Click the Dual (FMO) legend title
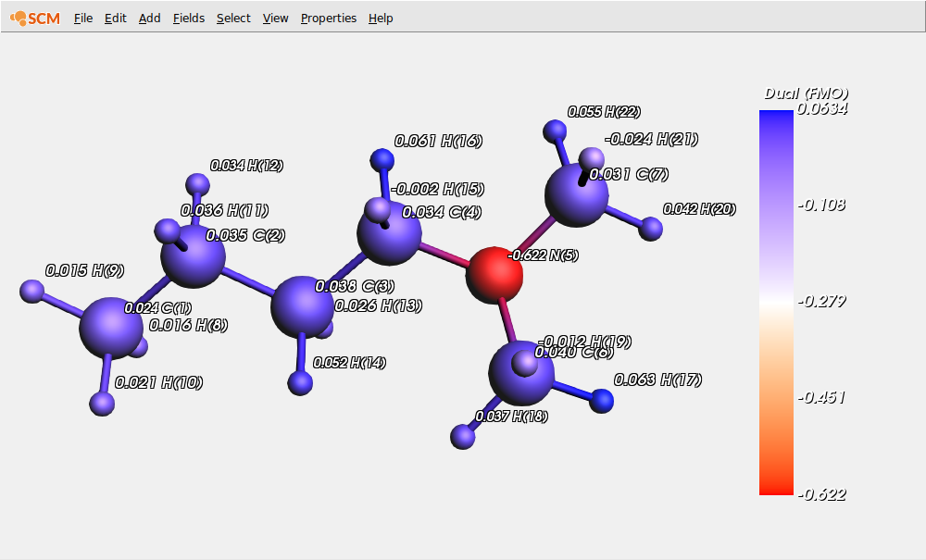The image size is (926, 560). (x=805, y=93)
